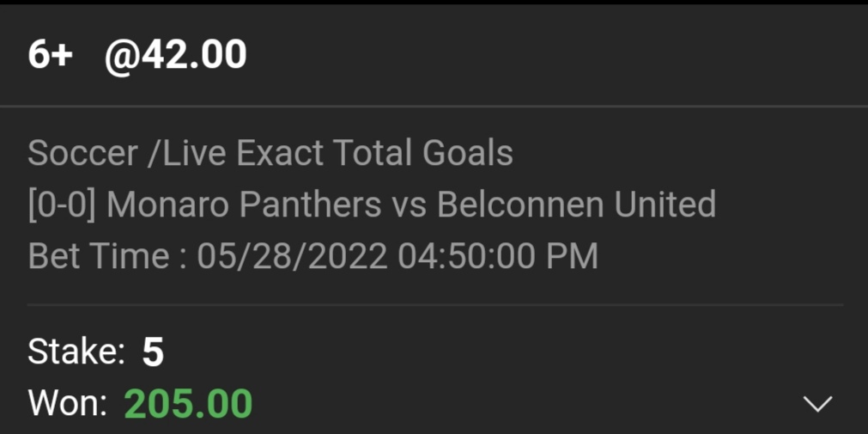Select the @42.00 odds value
Viewport: 868px width, 434px height.
click(176, 56)
